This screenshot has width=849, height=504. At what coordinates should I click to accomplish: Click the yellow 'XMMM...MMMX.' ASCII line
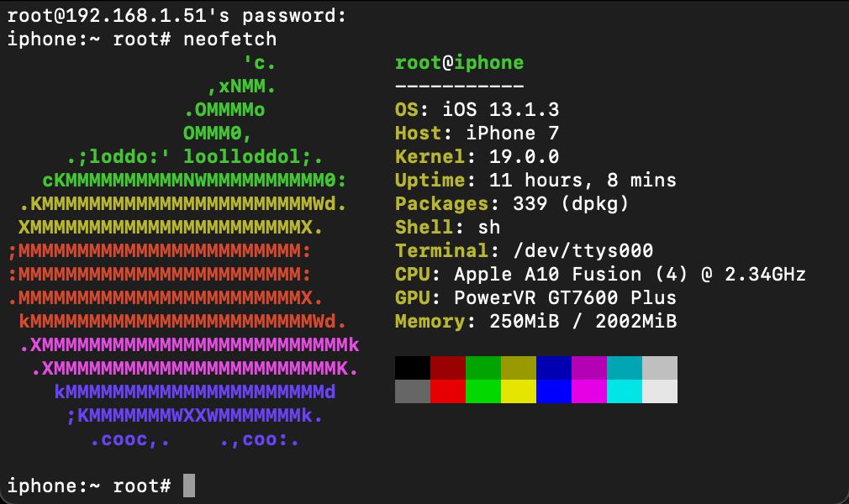pos(171,228)
